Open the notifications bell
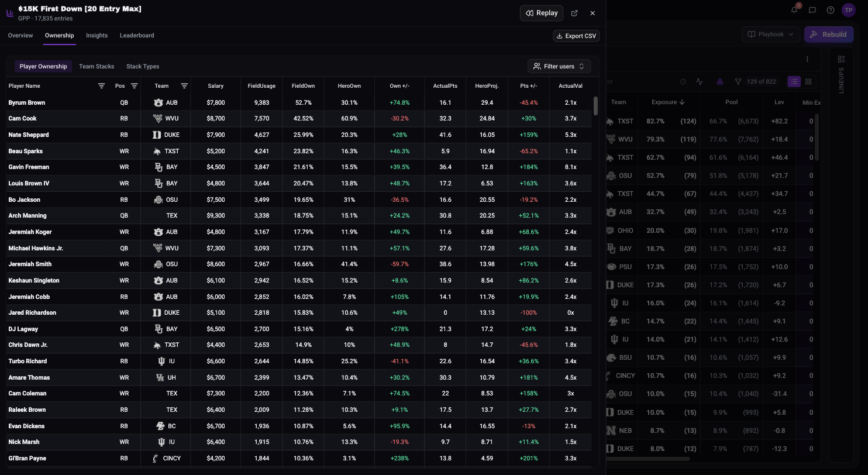The height and width of the screenshot is (475, 868). (794, 10)
